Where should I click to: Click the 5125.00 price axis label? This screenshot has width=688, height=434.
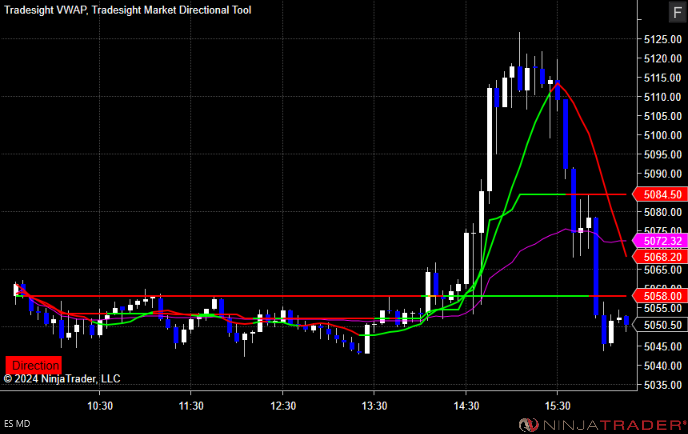(663, 39)
